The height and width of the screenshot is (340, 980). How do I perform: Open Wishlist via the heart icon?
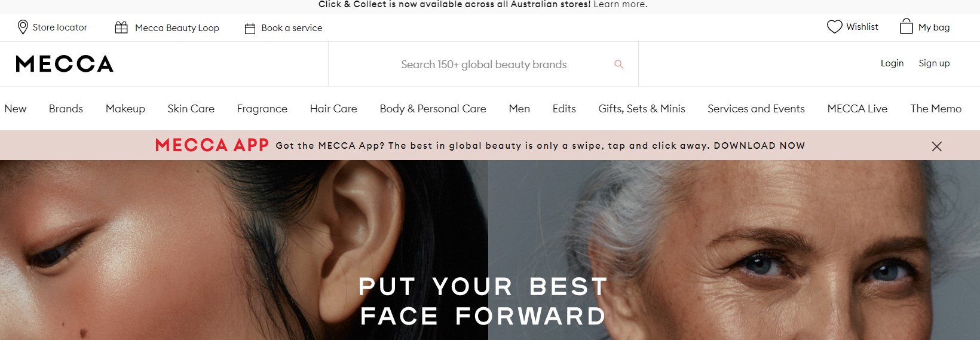[834, 27]
